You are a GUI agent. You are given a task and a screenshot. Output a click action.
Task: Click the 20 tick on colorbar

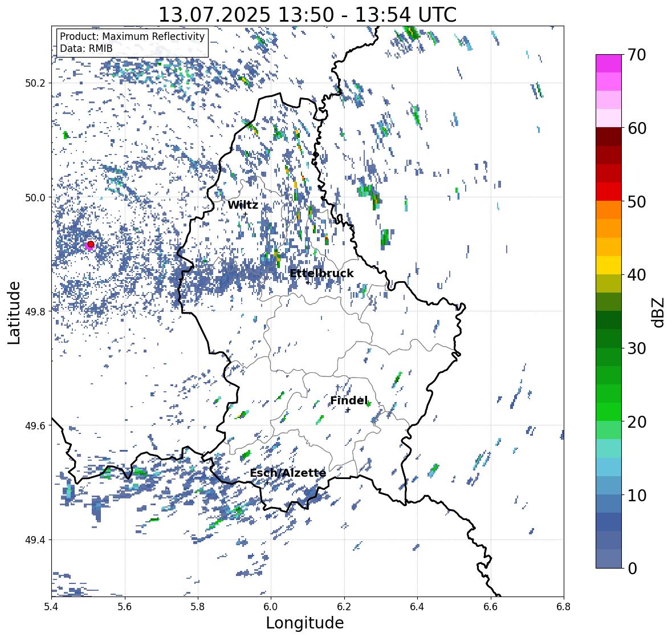coord(637,422)
